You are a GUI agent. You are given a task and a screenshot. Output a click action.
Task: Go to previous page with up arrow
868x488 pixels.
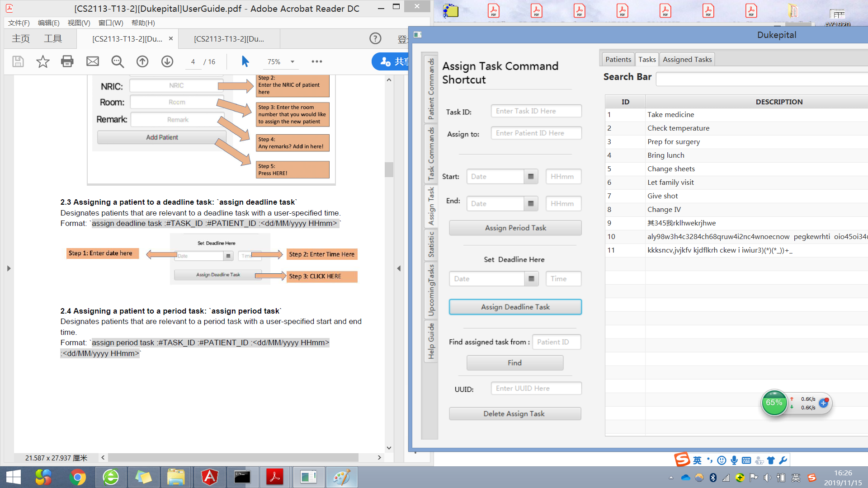point(142,61)
